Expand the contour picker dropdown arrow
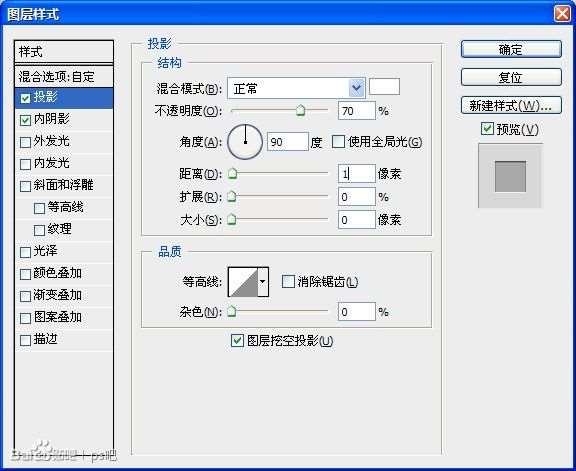 263,282
